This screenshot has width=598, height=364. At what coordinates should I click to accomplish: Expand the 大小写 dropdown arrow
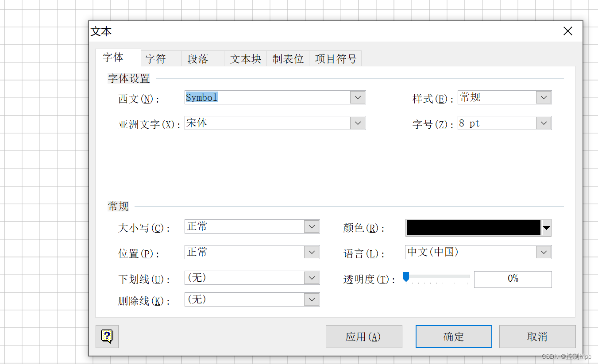coord(312,226)
